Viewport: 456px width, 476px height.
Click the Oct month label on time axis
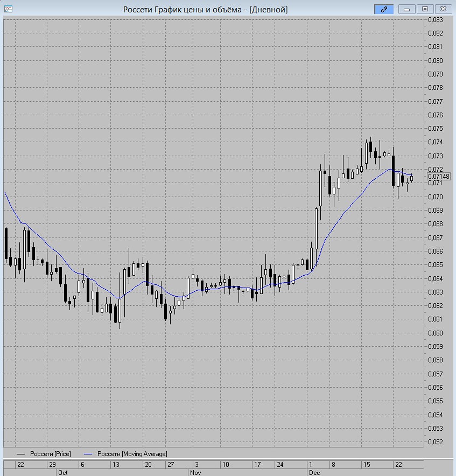tap(62, 473)
